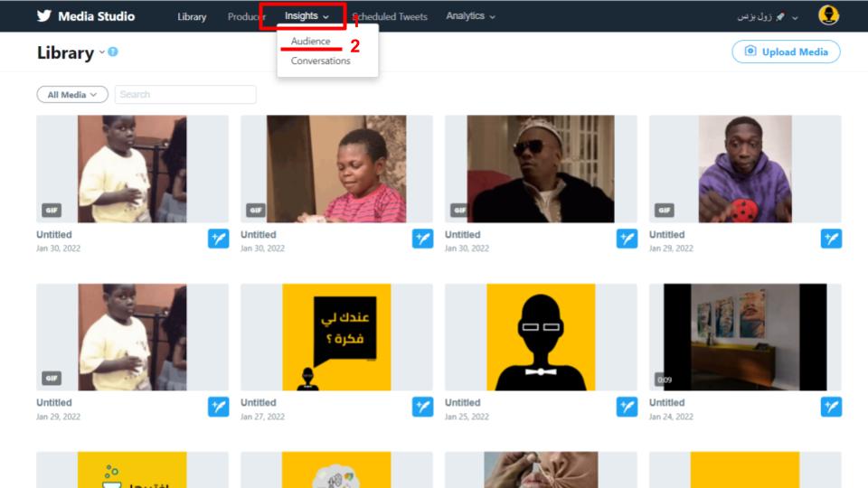Viewport: 868px width, 488px height.
Task: Expand the Analytics dropdown menu
Action: [x=470, y=16]
